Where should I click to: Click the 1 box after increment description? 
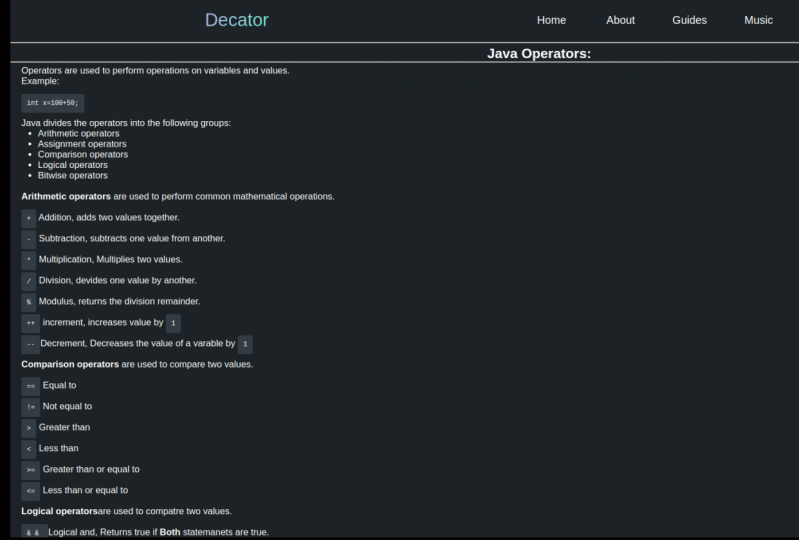click(173, 323)
